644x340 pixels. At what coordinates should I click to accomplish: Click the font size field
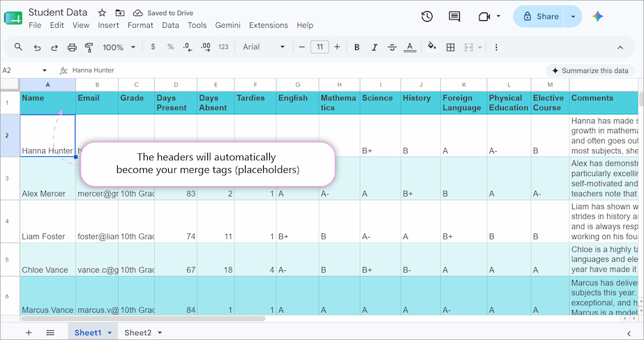coord(320,47)
